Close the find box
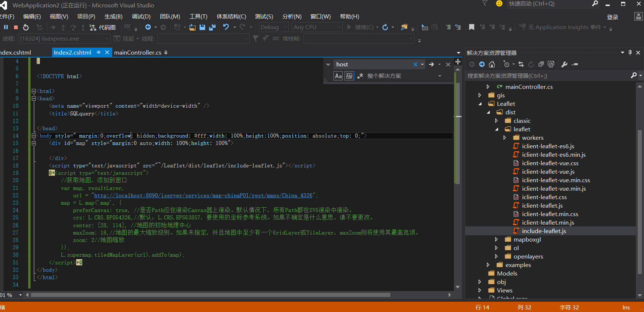The image size is (644, 312). pyautogui.click(x=448, y=65)
